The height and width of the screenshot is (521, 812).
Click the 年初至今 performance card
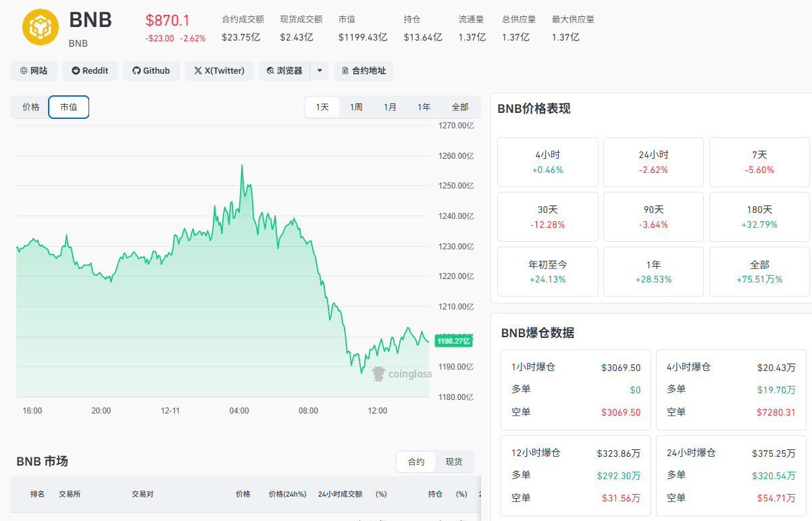[548, 272]
